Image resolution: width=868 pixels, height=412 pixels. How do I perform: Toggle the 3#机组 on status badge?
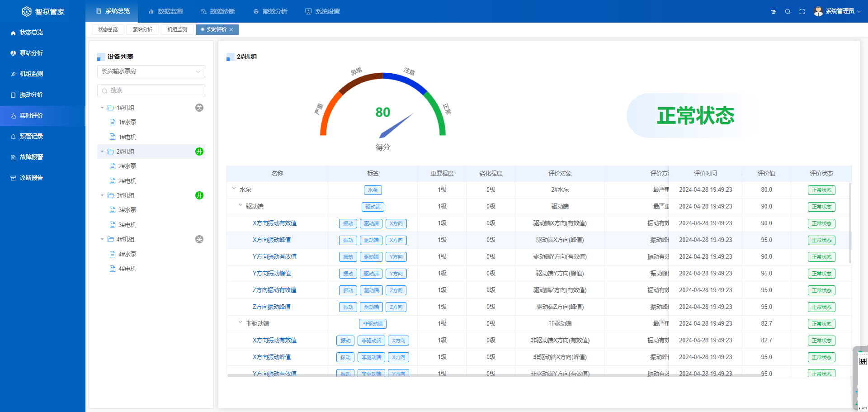[x=199, y=195]
